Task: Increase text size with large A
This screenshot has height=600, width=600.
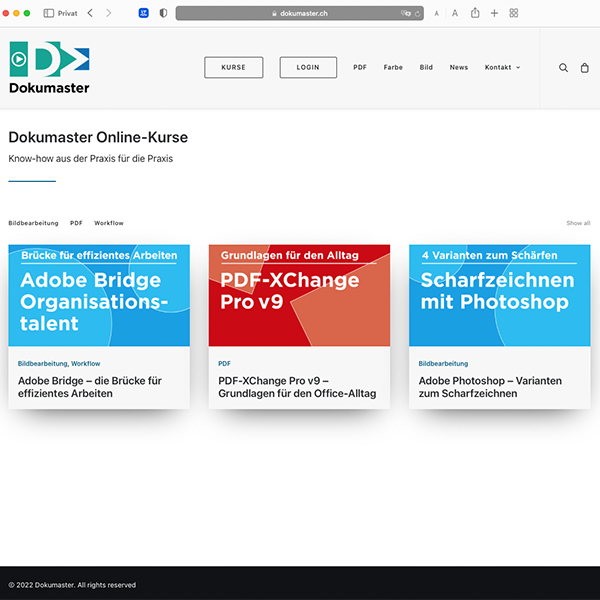Action: tap(455, 13)
